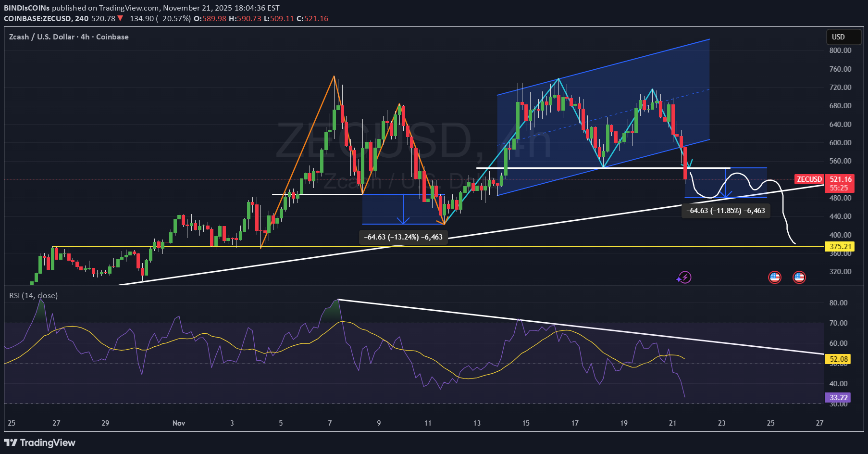The height and width of the screenshot is (454, 868).
Task: Click the TradingView logo in the footer
Action: [40, 442]
